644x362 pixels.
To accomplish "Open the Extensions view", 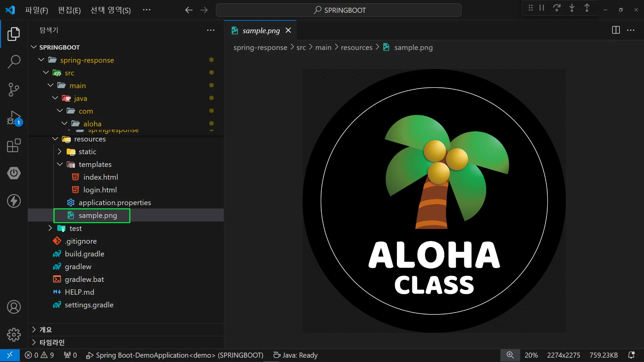I will click(x=14, y=145).
